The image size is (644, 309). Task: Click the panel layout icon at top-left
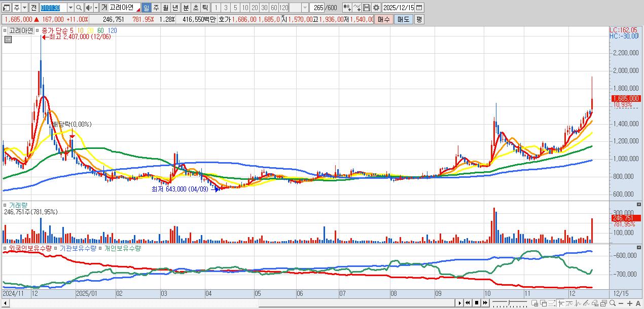(x=7, y=8)
